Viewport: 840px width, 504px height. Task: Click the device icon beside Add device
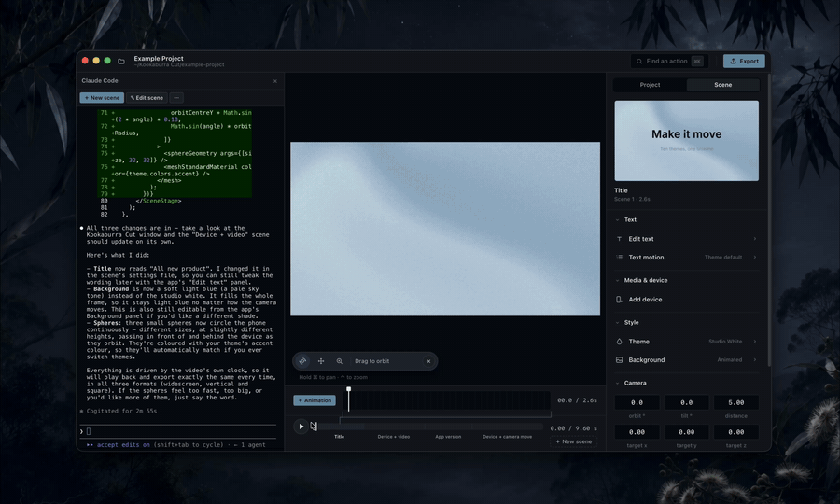620,300
